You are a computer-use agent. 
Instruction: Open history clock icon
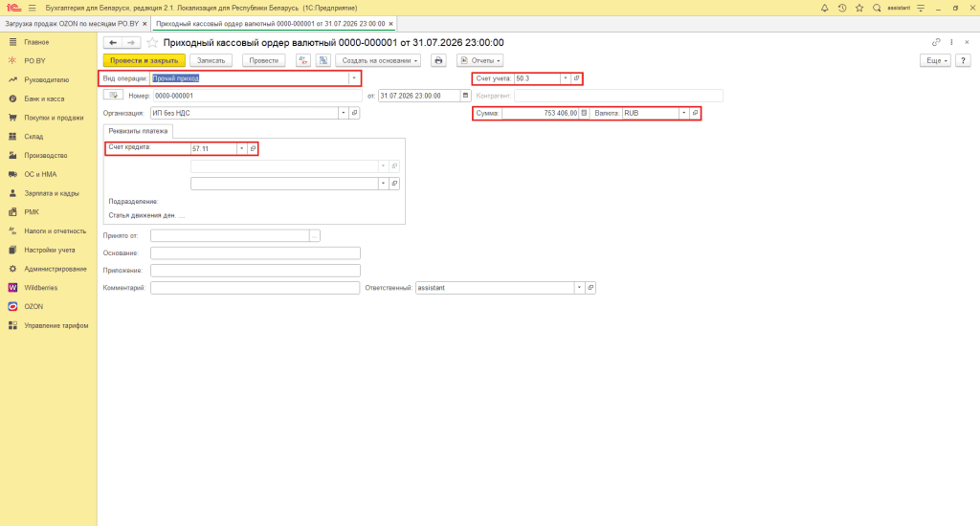pos(842,8)
